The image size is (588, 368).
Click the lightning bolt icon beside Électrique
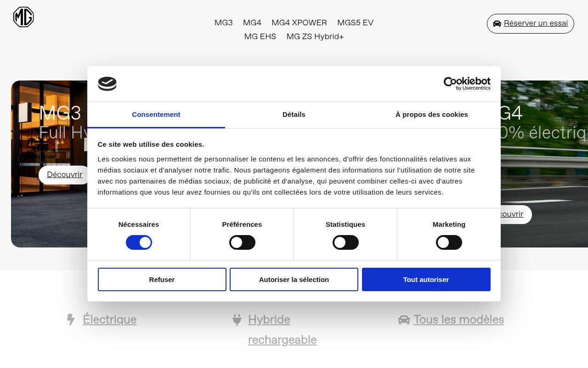71,320
